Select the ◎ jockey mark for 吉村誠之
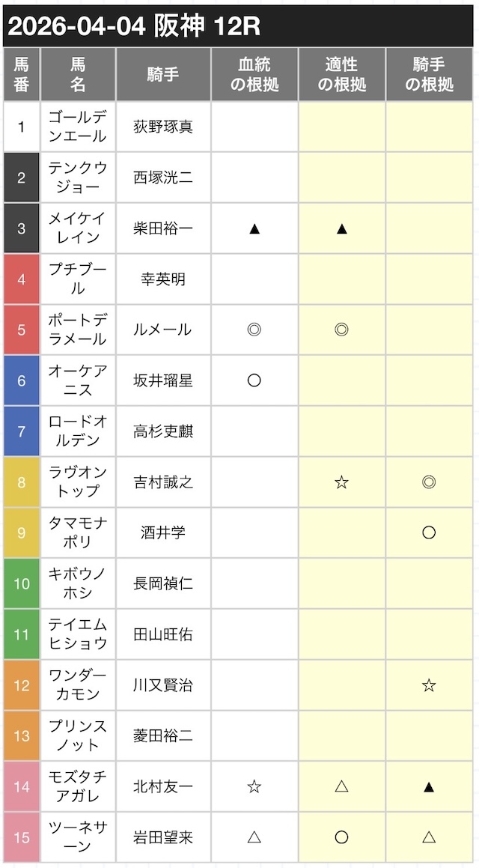479x868 pixels. tap(429, 482)
